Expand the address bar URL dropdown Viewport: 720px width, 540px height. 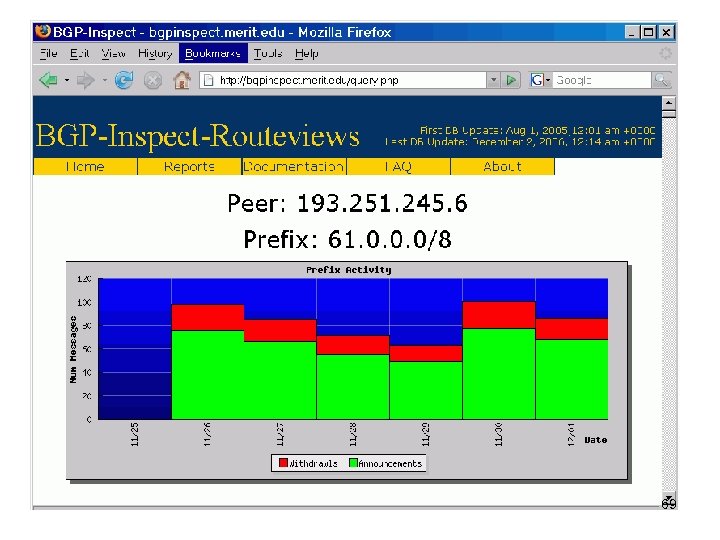tap(493, 80)
